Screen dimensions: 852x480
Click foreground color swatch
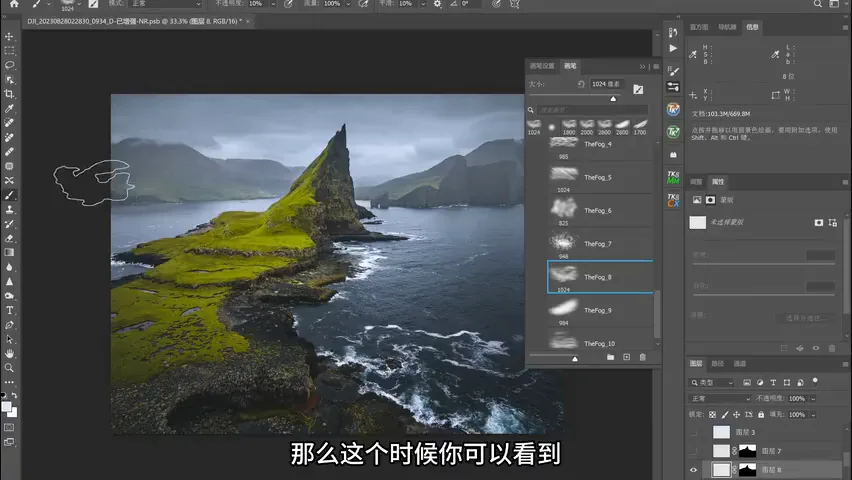pyautogui.click(x=7, y=407)
